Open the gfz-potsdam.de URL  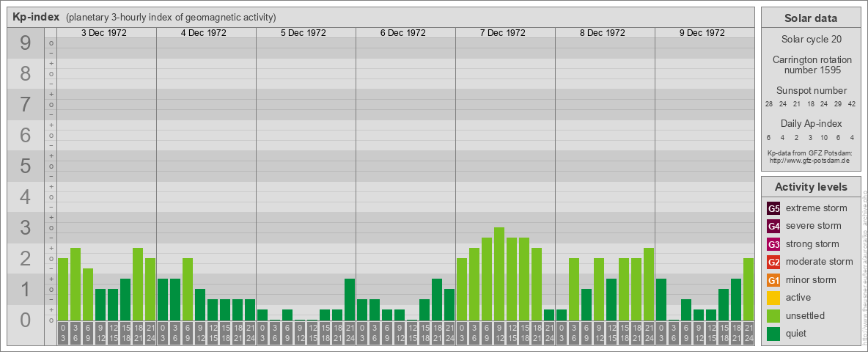[x=809, y=161]
